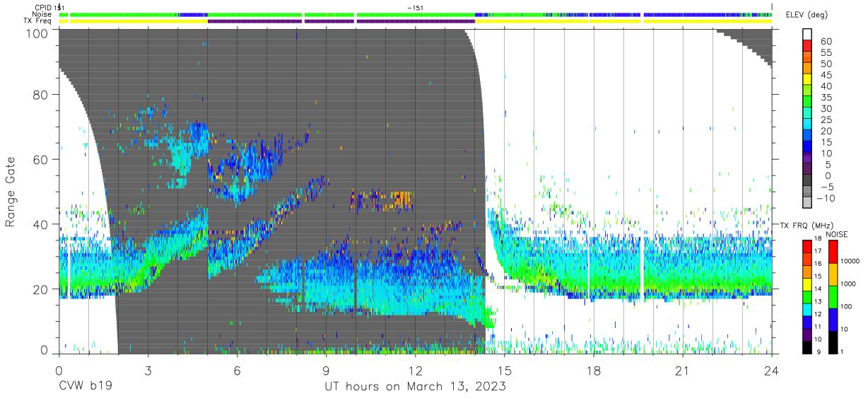The width and height of the screenshot is (868, 401).
Task: Click the 'CPID' label at top left
Action: (x=44, y=7)
